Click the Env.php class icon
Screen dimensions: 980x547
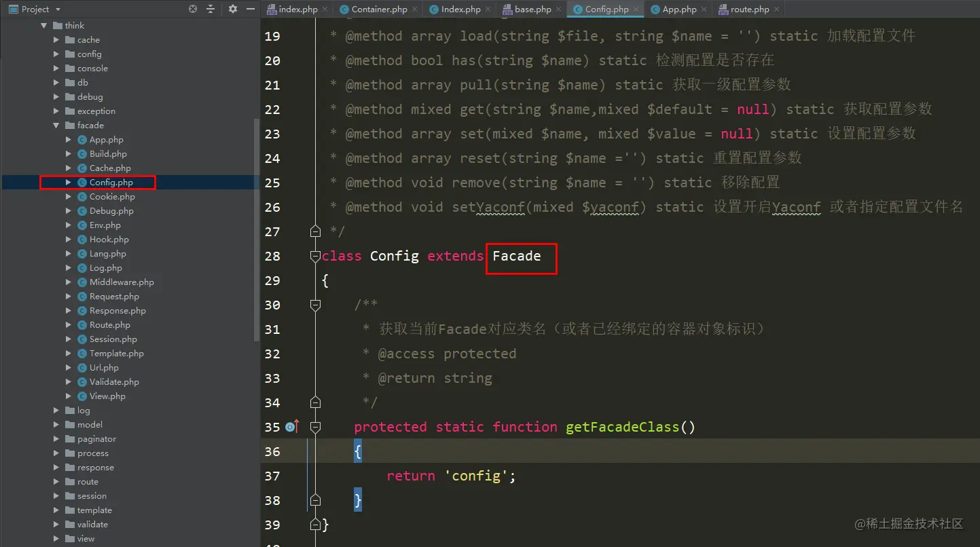tap(82, 225)
